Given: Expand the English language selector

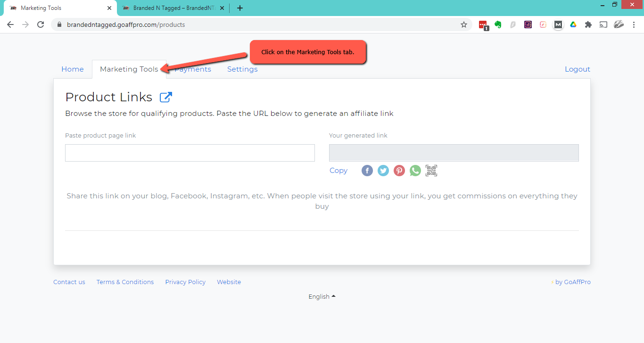Looking at the screenshot, I should 322,297.
